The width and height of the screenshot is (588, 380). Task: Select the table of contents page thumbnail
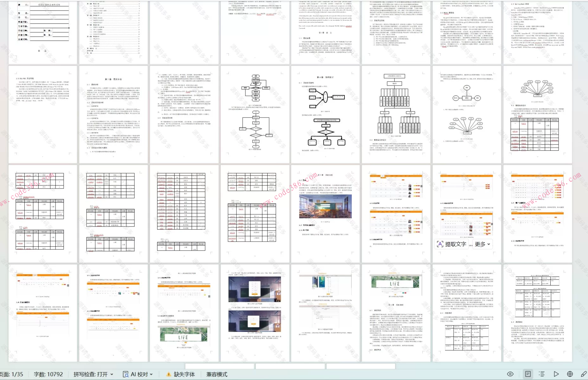113,32
